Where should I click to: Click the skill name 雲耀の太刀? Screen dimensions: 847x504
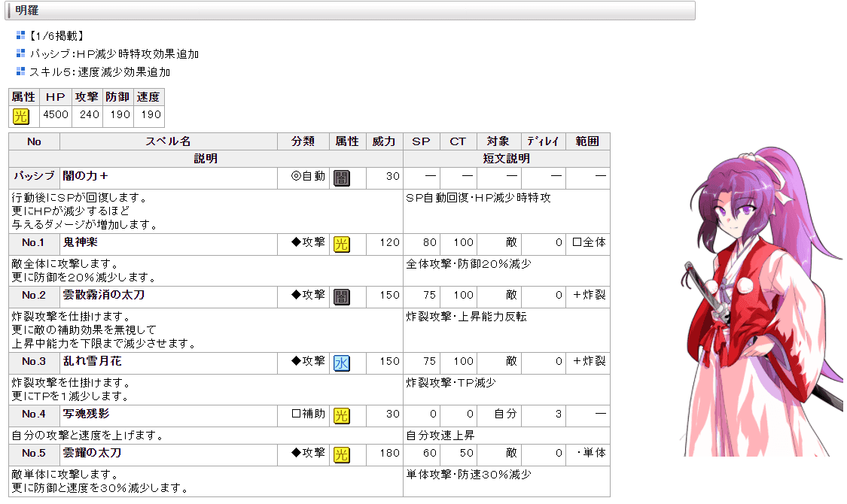click(92, 454)
